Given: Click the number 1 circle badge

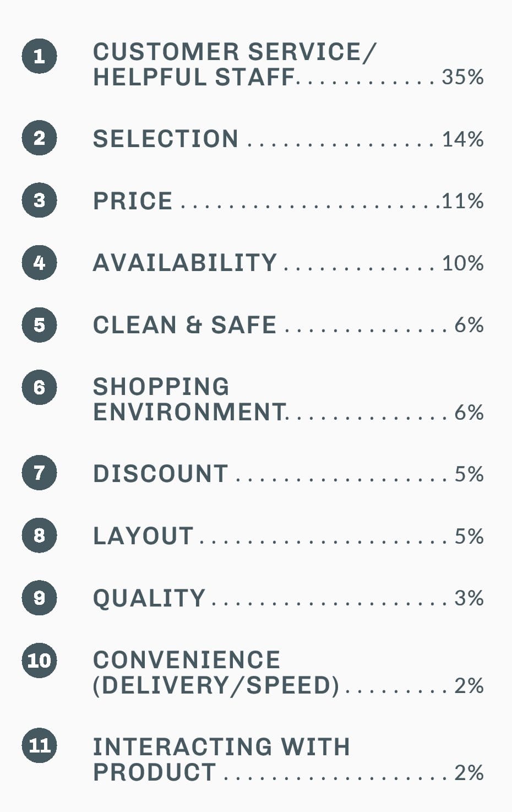Looking at the screenshot, I should [39, 56].
